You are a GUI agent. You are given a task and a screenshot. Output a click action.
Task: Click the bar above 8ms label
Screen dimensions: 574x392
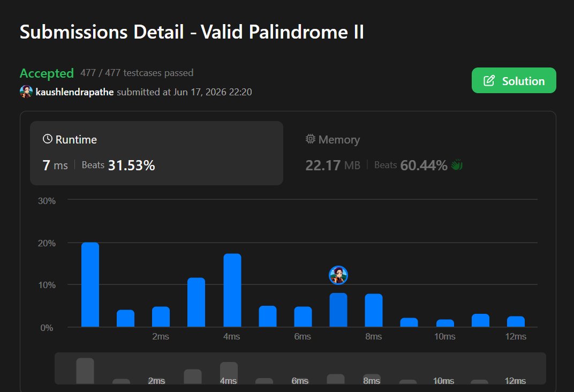[374, 310]
